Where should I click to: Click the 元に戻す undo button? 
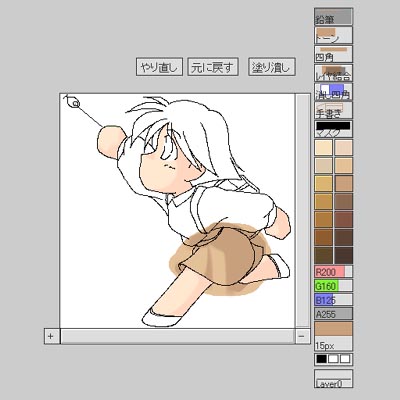[x=213, y=67]
